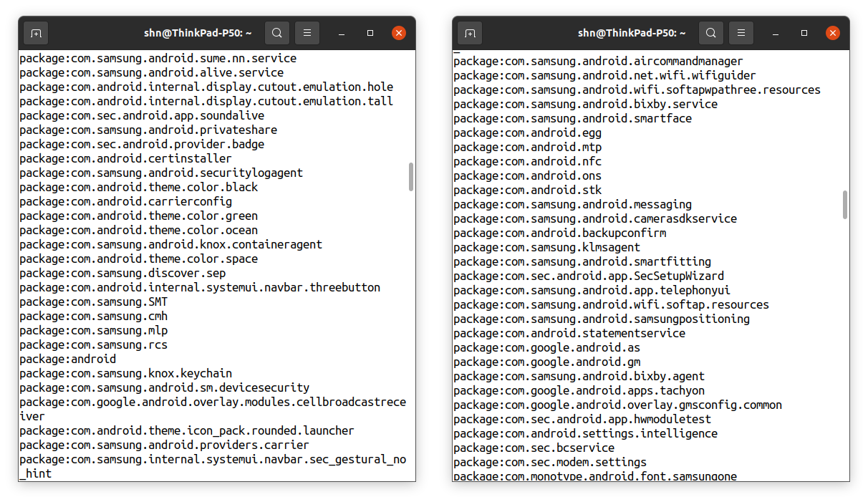
Task: Click left terminal title shn@ThinkPad-P50
Action: coord(196,33)
